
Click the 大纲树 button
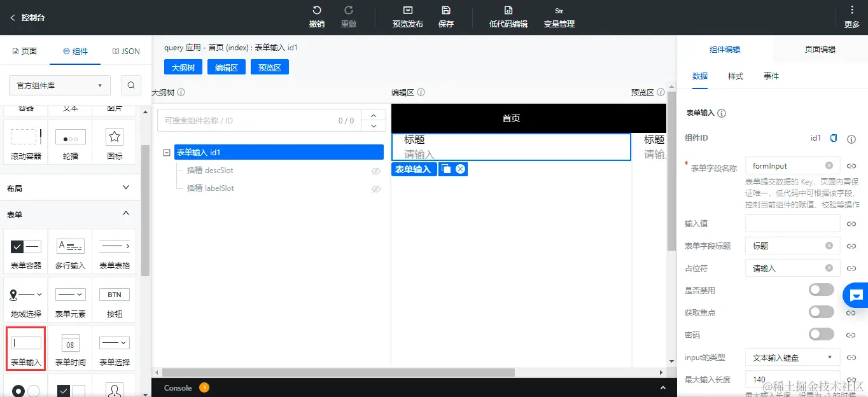coord(183,67)
